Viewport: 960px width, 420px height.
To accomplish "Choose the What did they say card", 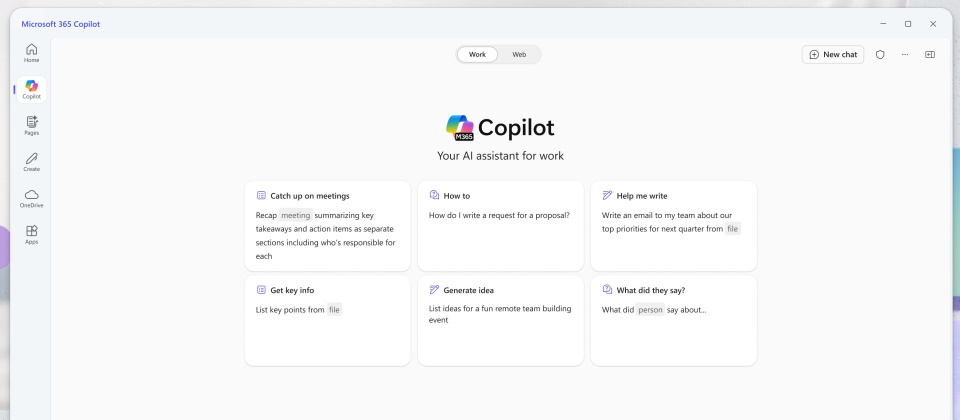I will tap(673, 320).
